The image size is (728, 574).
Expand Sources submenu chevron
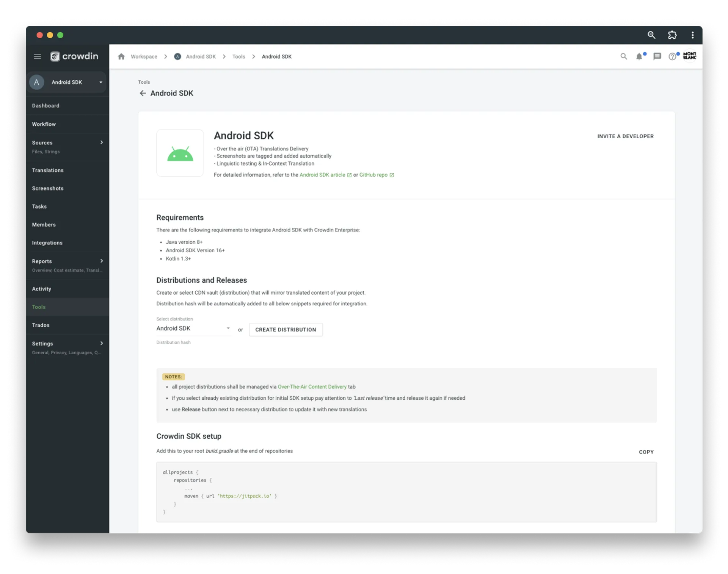click(101, 142)
